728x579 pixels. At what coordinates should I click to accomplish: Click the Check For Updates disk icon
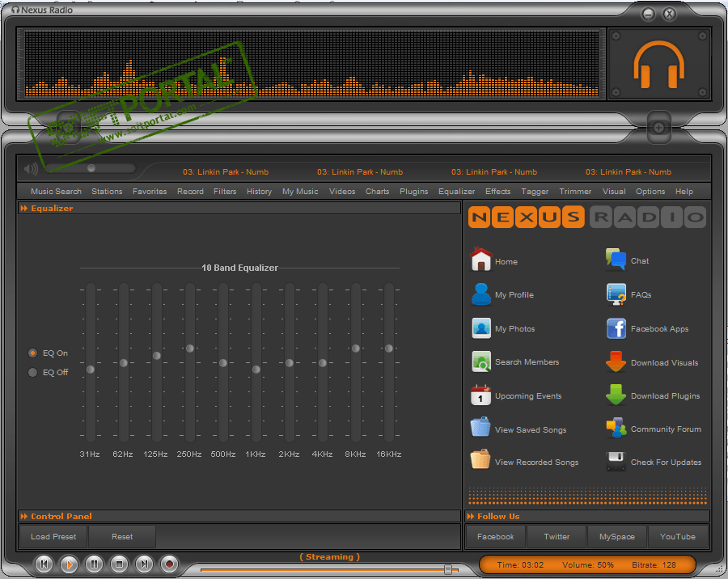pos(616,461)
